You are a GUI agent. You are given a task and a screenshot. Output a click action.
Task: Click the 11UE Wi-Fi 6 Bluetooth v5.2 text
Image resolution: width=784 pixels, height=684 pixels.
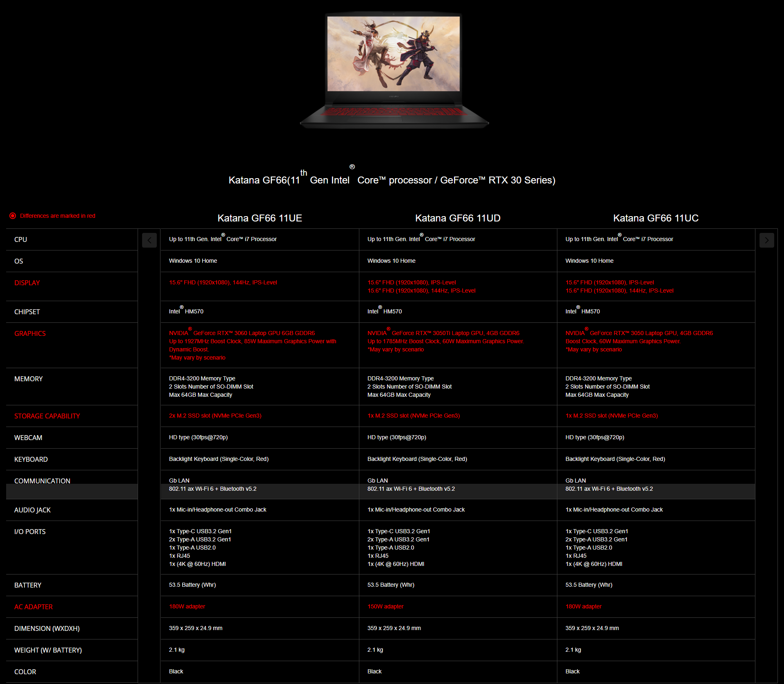(213, 489)
